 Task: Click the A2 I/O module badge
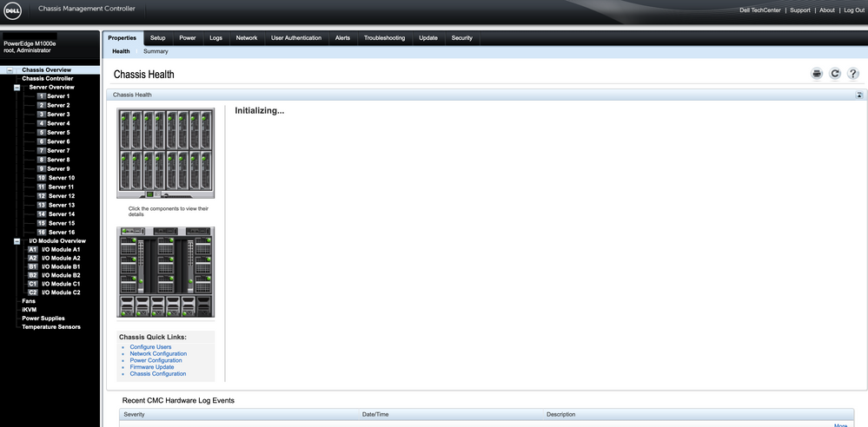click(x=33, y=259)
